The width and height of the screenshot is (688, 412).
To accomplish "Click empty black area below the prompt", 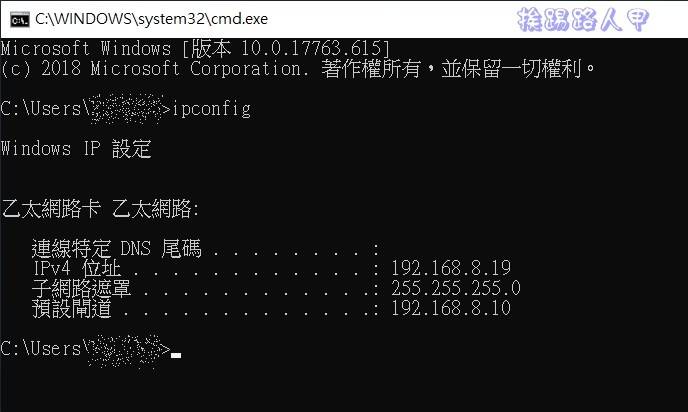I will [344, 388].
